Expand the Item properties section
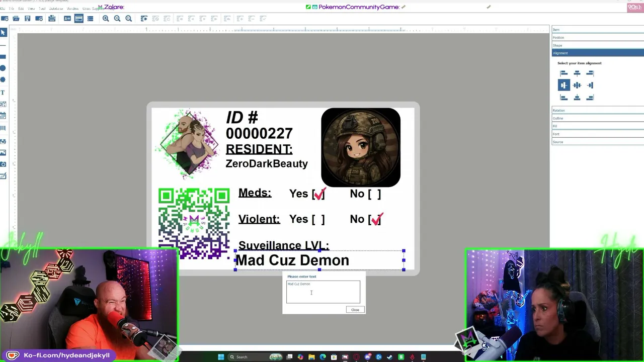 tap(598, 30)
